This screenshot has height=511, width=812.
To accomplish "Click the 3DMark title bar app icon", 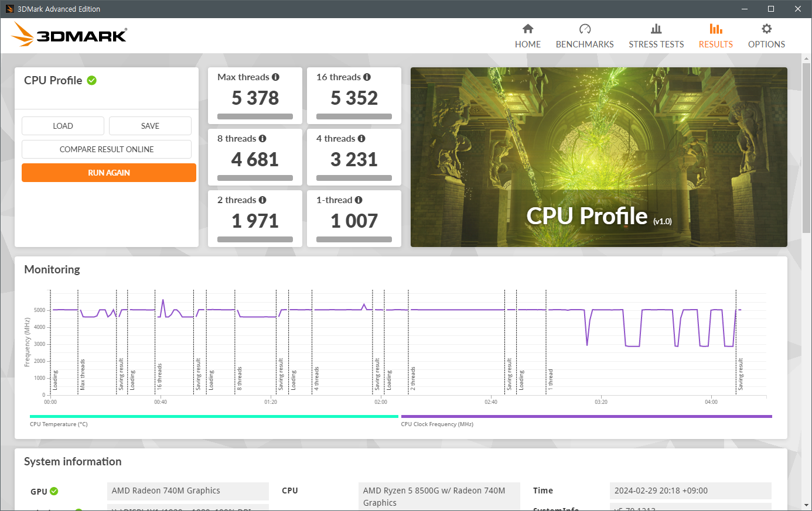I will click(x=9, y=9).
